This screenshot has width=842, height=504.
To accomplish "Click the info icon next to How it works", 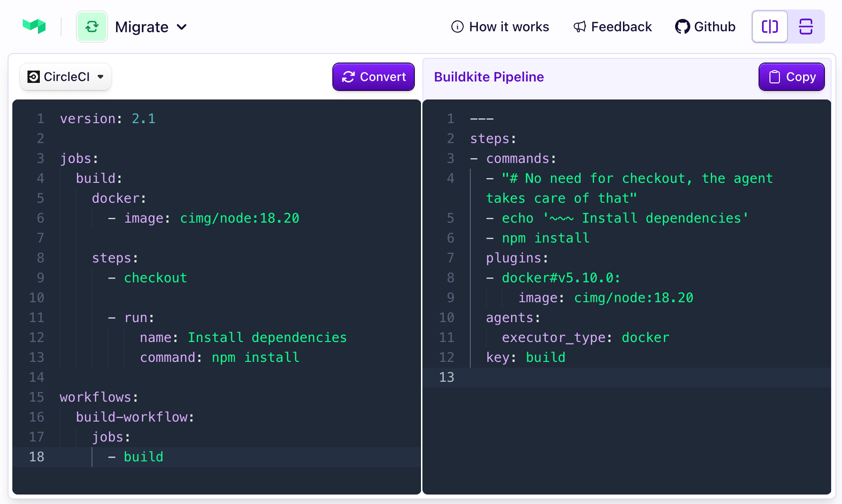I will (457, 27).
